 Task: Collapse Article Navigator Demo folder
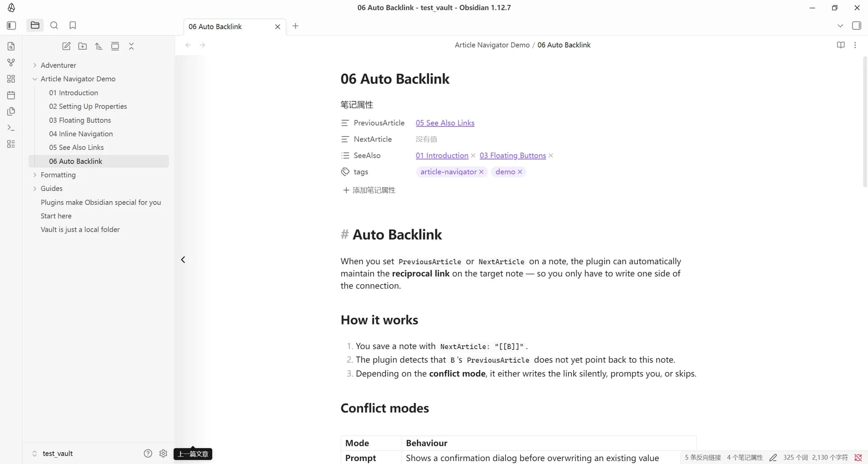(78, 79)
